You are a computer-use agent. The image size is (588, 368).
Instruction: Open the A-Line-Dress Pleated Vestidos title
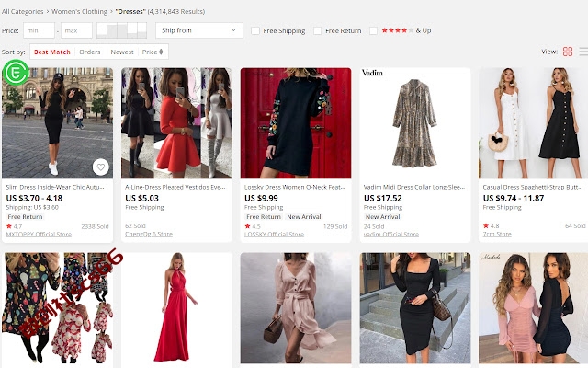175,187
